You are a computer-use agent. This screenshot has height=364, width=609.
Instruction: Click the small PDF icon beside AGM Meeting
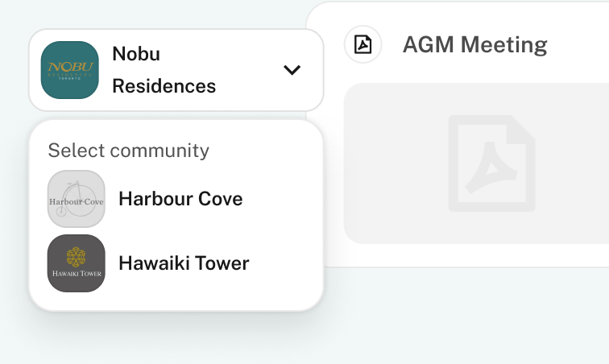363,44
